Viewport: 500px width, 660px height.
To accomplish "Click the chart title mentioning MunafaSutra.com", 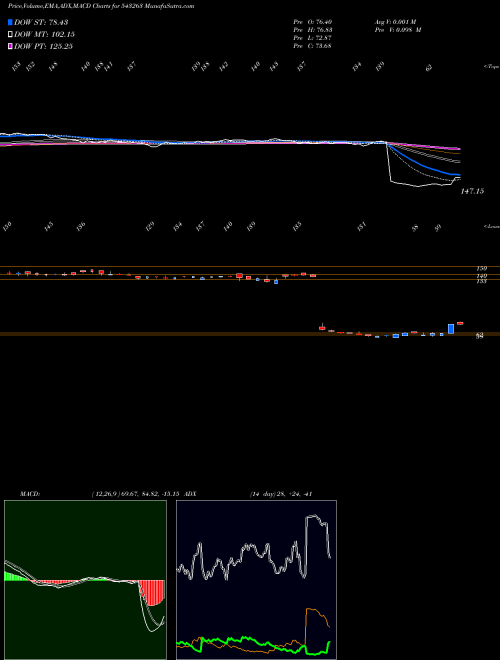I will (x=101, y=6).
